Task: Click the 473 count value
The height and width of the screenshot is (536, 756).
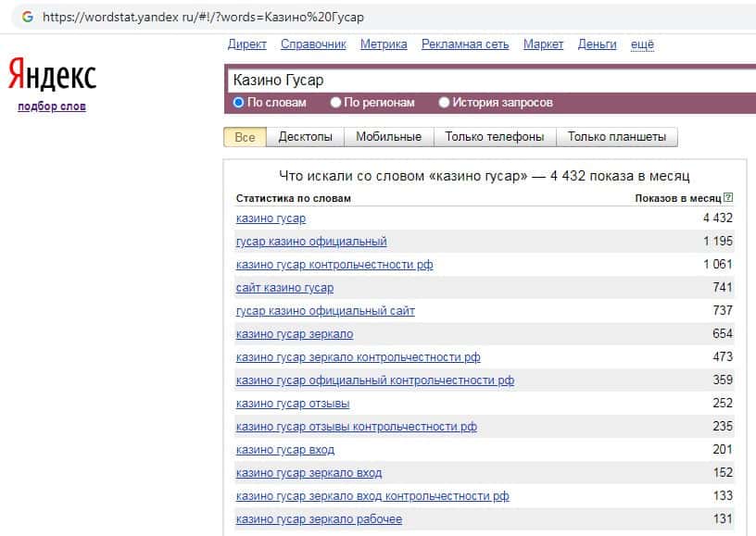Action: [723, 356]
